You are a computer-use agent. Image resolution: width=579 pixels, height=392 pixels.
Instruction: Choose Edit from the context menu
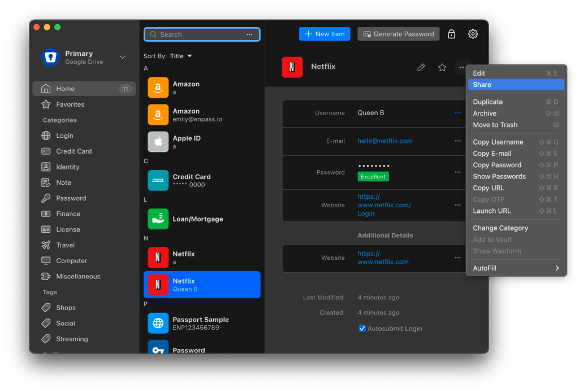click(x=516, y=73)
